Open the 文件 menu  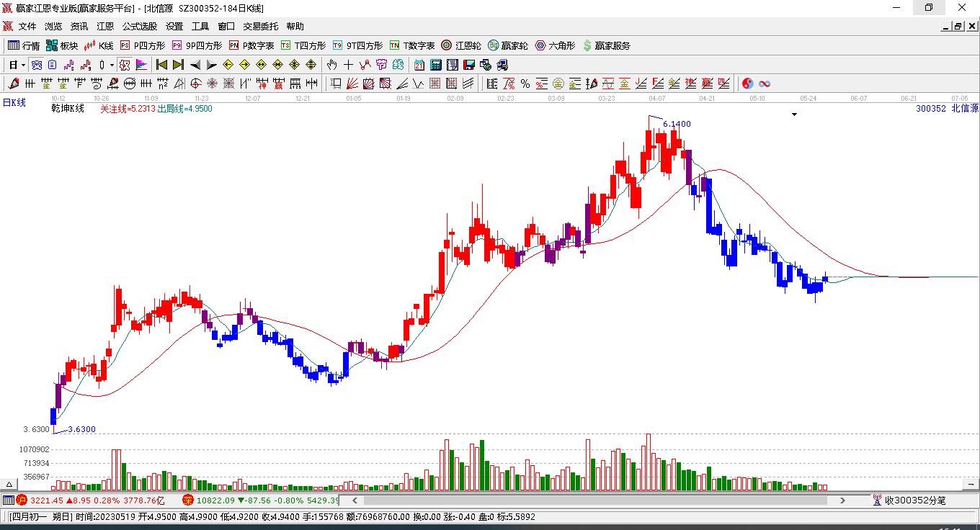[27, 27]
